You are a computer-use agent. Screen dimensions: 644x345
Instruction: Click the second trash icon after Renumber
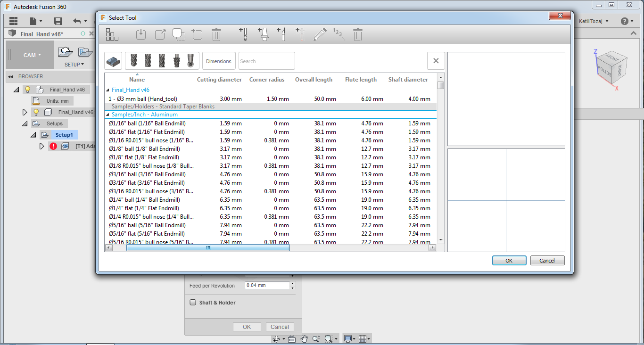tap(358, 34)
